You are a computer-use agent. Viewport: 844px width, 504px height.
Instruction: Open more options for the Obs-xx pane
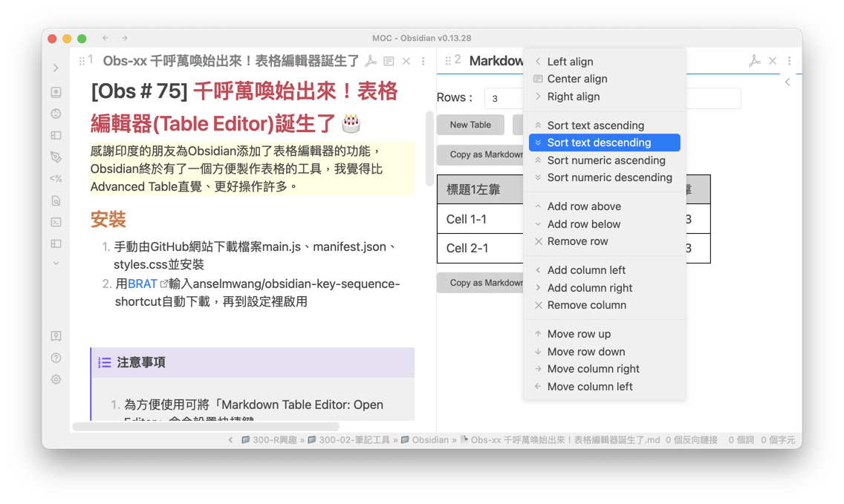423,62
